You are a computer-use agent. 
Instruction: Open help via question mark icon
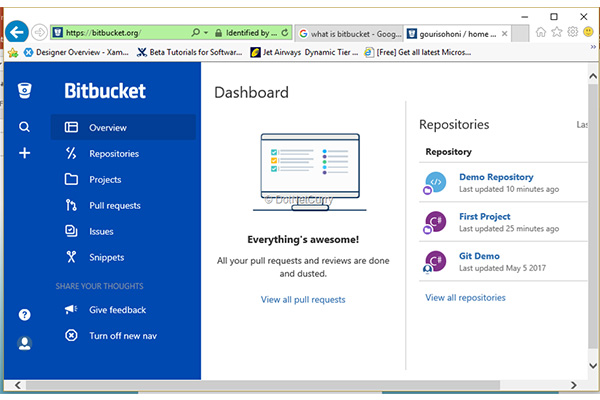24,315
